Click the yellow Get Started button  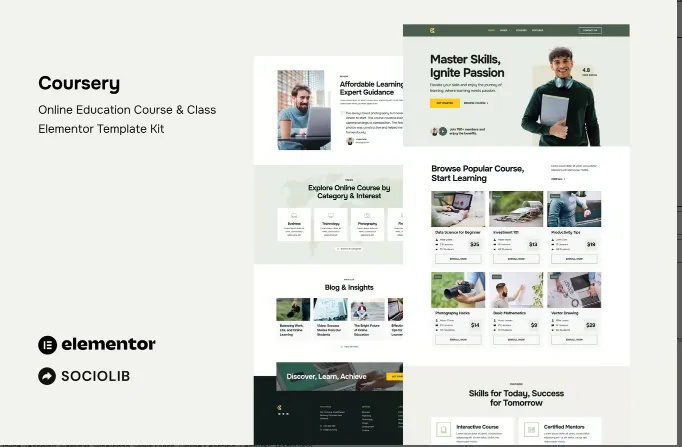(444, 102)
